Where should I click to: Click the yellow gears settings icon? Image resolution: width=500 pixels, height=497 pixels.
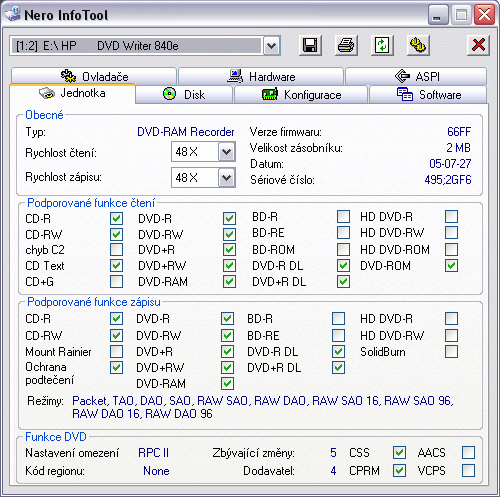[x=418, y=45]
